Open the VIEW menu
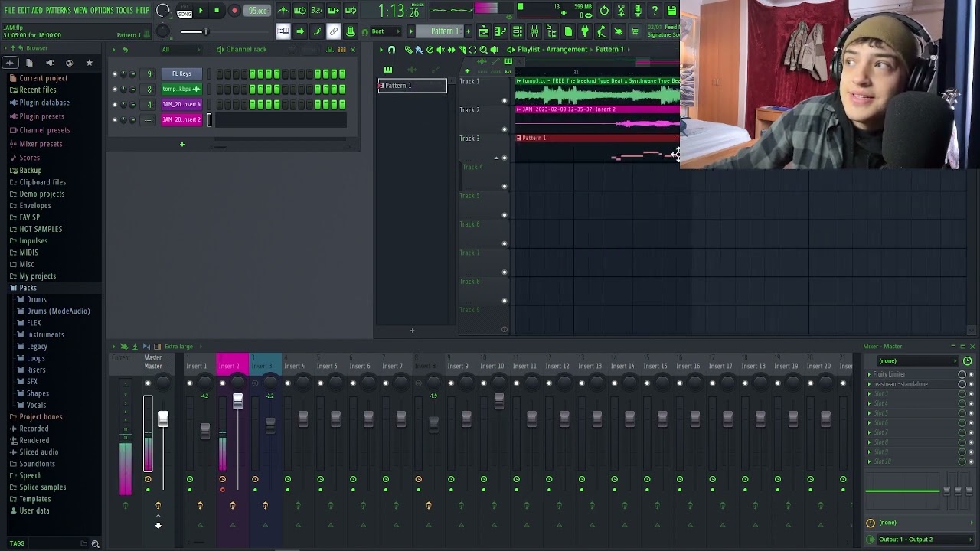980x551 pixels. [x=80, y=10]
